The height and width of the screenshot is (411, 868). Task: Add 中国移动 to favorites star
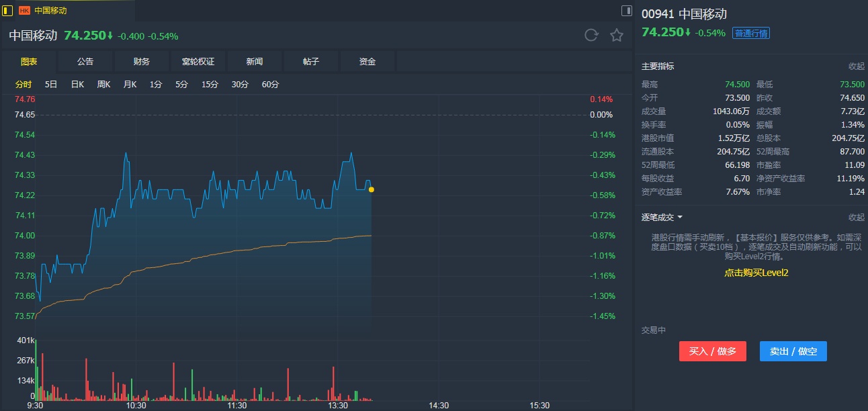pos(616,36)
